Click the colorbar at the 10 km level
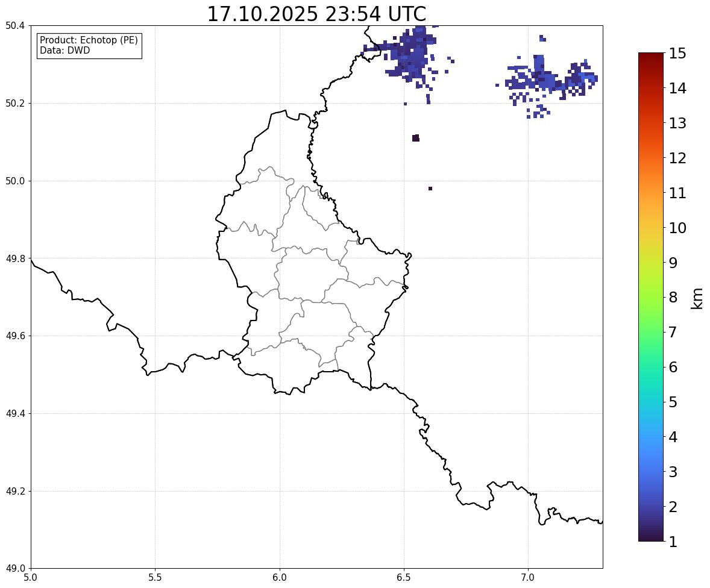 click(x=651, y=228)
